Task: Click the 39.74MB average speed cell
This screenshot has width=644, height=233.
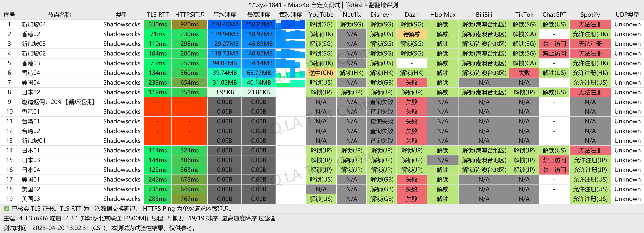Action: point(225,73)
